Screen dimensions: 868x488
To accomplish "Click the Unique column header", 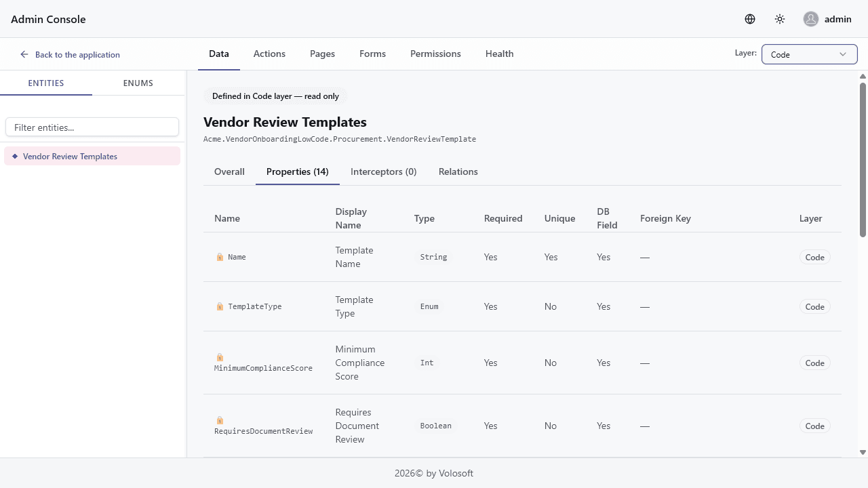I will [x=559, y=218].
